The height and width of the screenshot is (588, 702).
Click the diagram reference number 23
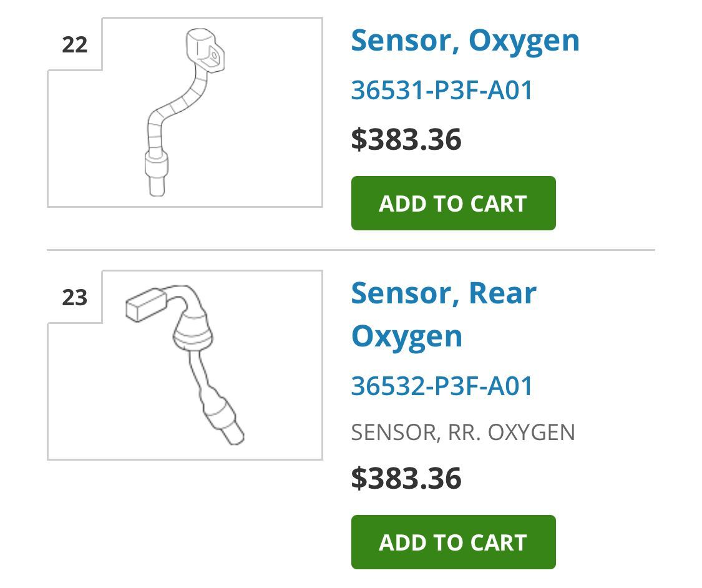pyautogui.click(x=75, y=297)
